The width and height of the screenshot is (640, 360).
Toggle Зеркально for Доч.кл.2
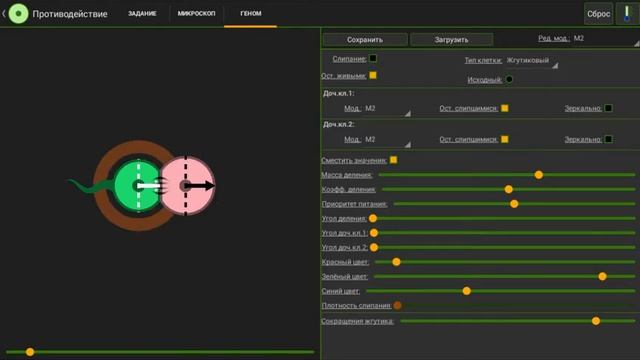click(608, 139)
